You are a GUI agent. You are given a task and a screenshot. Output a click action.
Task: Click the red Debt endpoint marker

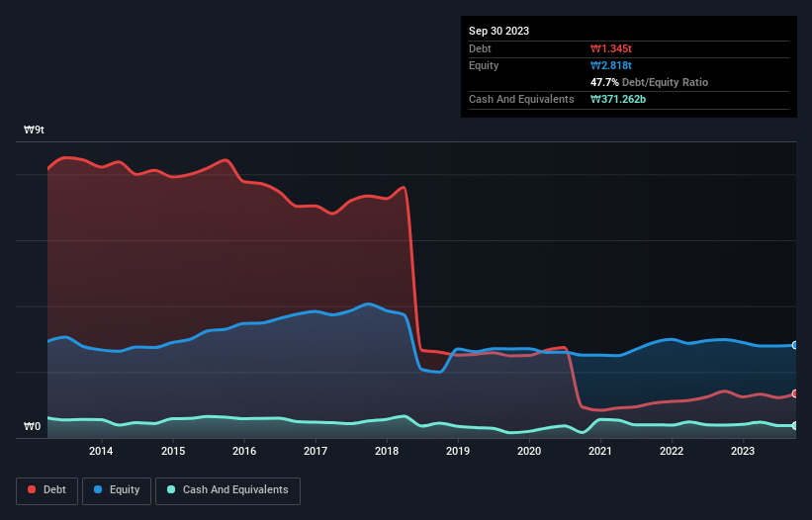tap(795, 393)
